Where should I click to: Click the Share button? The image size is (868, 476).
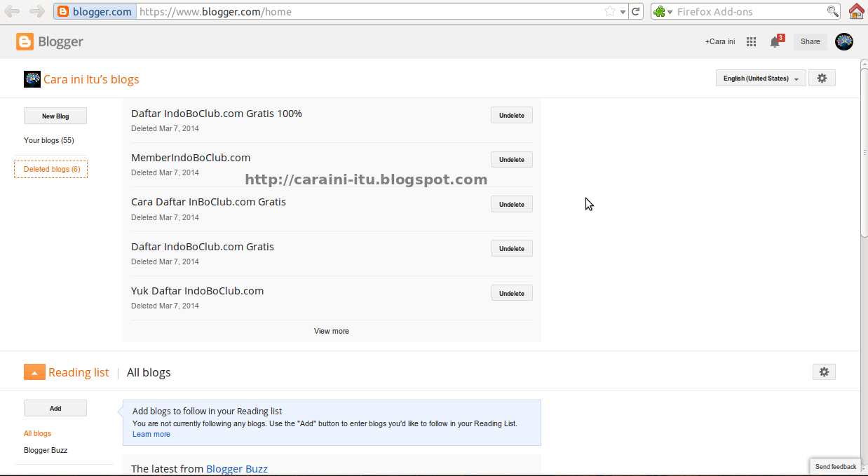click(811, 41)
